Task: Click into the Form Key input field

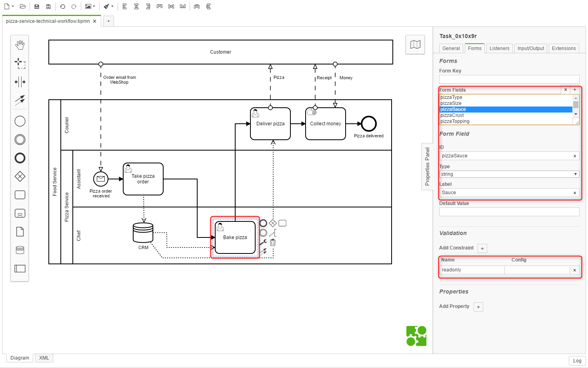Action: tap(509, 79)
